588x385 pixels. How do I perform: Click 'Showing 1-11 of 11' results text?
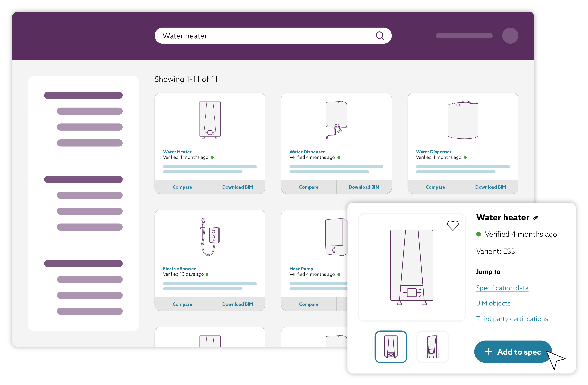point(186,79)
